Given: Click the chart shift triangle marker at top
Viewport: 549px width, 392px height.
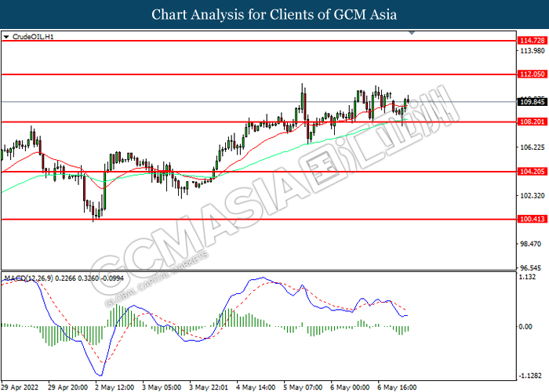Looking at the screenshot, I should [412, 33].
